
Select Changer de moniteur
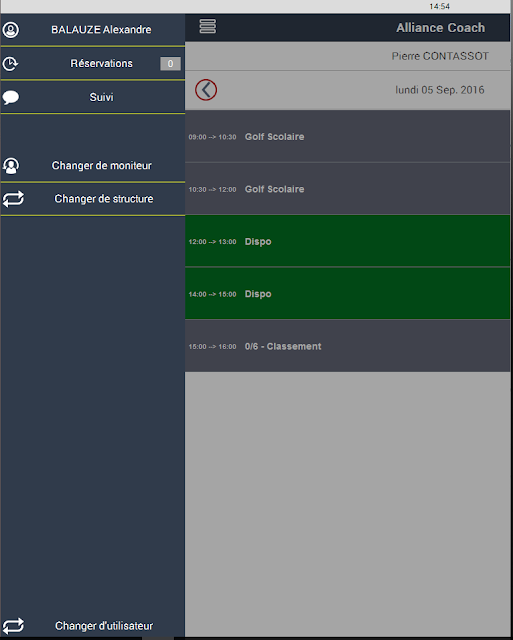[x=93, y=166]
